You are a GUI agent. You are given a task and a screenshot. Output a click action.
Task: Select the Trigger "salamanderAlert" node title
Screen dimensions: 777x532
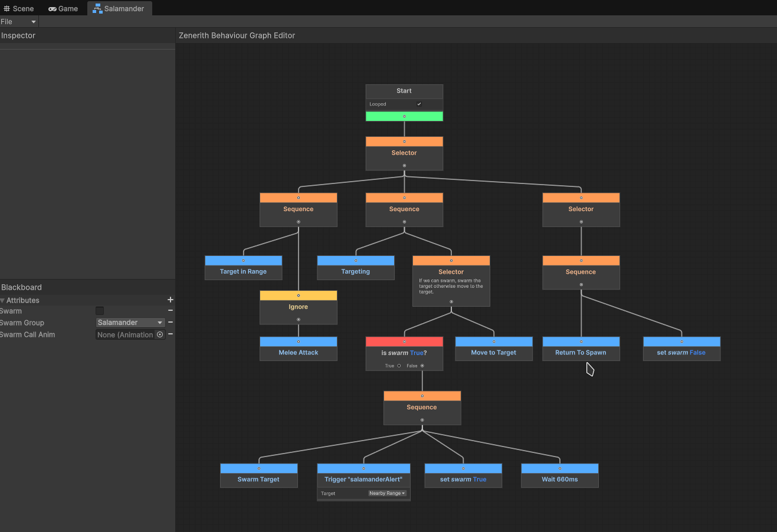(363, 480)
